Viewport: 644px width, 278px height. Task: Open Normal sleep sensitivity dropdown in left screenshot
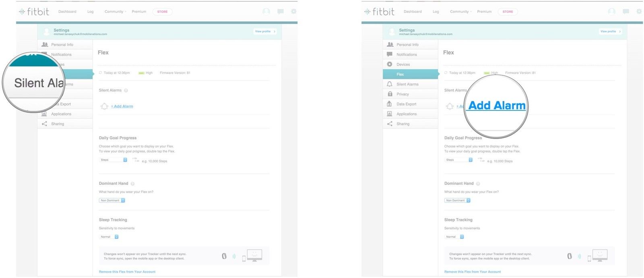[x=109, y=237]
